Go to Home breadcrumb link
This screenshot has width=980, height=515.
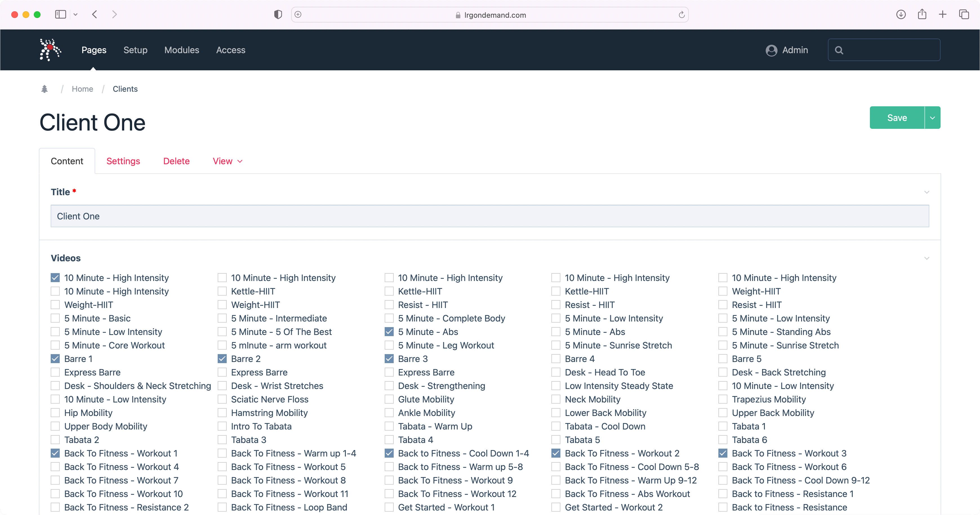point(82,89)
